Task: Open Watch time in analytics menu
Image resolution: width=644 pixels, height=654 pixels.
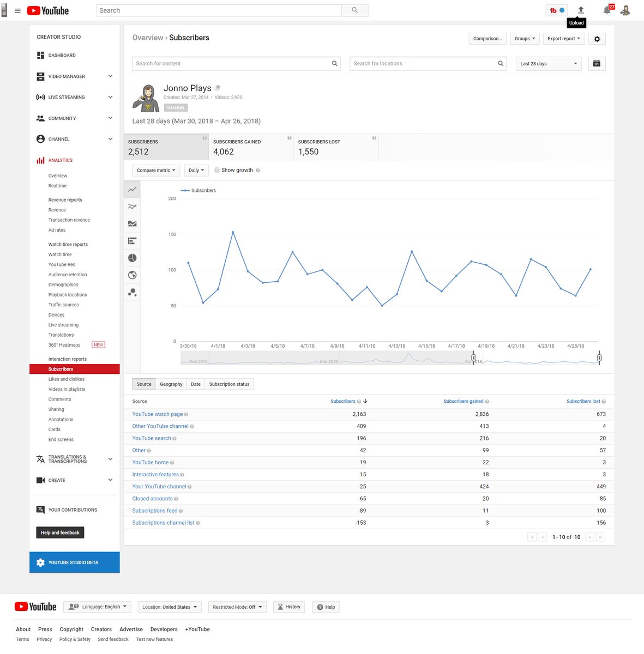Action: [60, 255]
